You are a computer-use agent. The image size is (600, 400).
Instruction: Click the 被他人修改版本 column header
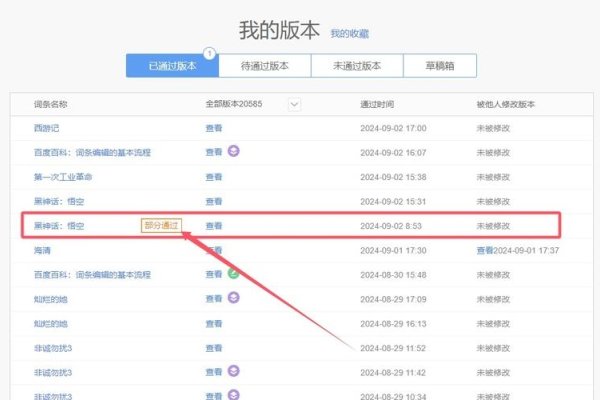pyautogui.click(x=505, y=104)
